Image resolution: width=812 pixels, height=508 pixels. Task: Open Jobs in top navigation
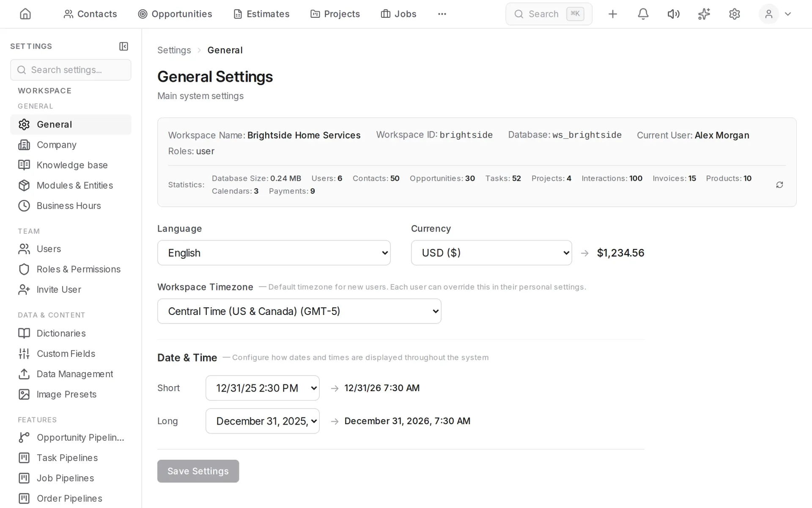click(x=398, y=14)
